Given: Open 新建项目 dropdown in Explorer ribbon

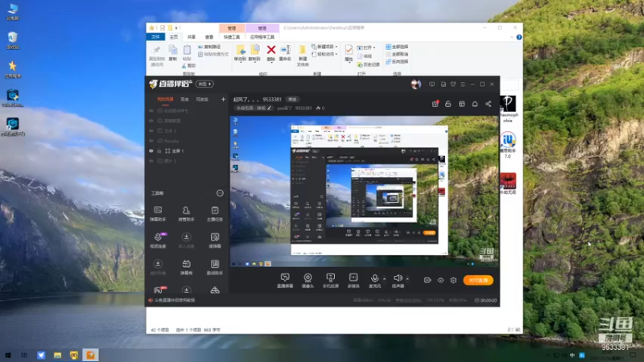Looking at the screenshot, I should (x=324, y=47).
